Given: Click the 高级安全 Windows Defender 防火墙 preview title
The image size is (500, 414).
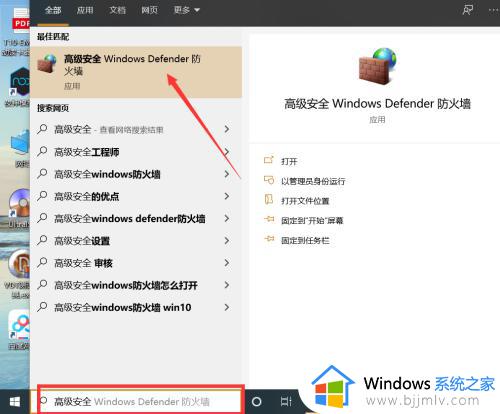Looking at the screenshot, I should [377, 104].
